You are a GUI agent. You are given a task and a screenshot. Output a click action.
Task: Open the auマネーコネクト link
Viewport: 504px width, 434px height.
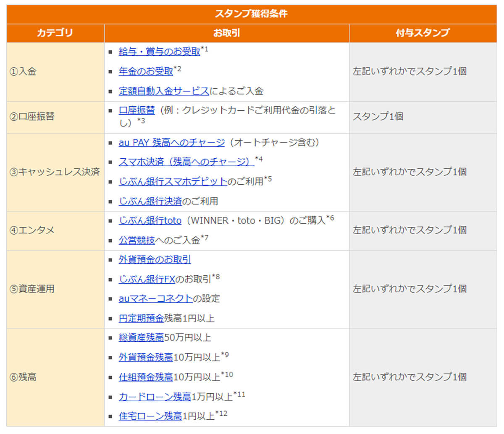pyautogui.click(x=156, y=298)
